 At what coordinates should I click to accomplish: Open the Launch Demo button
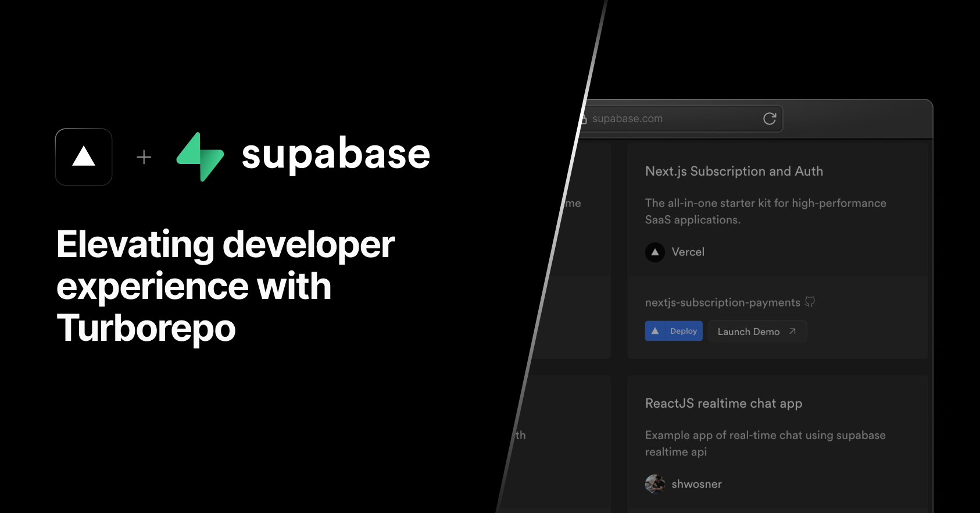pyautogui.click(x=749, y=332)
